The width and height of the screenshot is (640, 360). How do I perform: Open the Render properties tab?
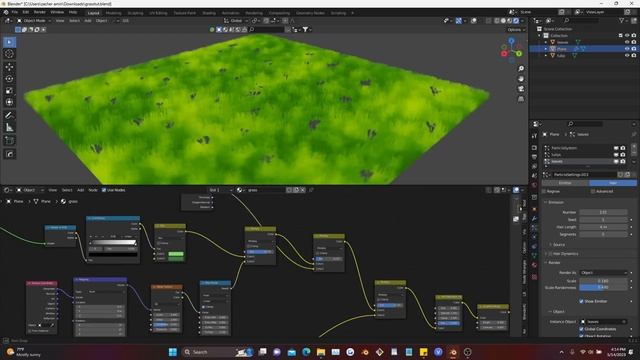coord(534,147)
